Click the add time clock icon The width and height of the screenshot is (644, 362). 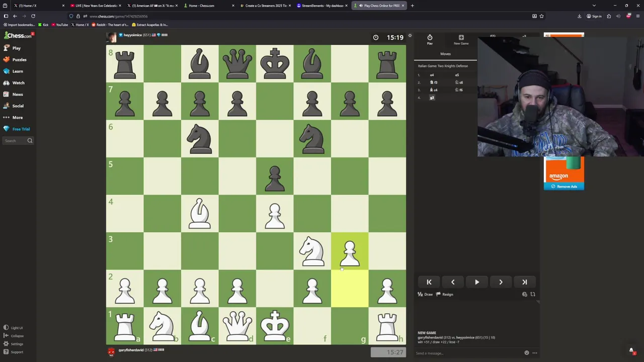pos(525,295)
